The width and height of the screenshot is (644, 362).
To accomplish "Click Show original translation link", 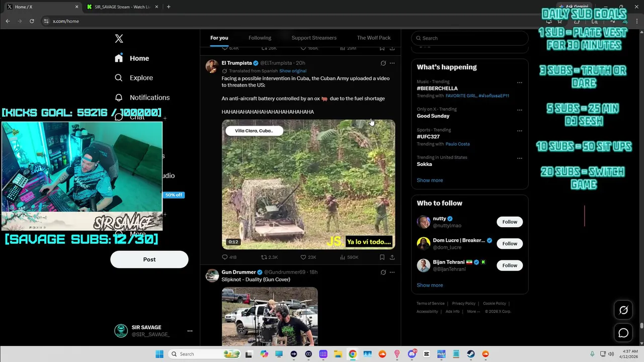I will [x=293, y=71].
